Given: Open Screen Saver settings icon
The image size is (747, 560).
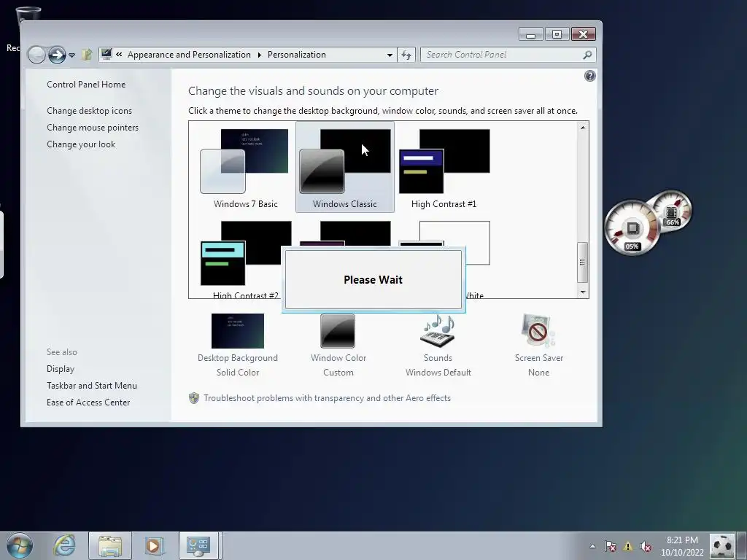Looking at the screenshot, I should click(538, 331).
